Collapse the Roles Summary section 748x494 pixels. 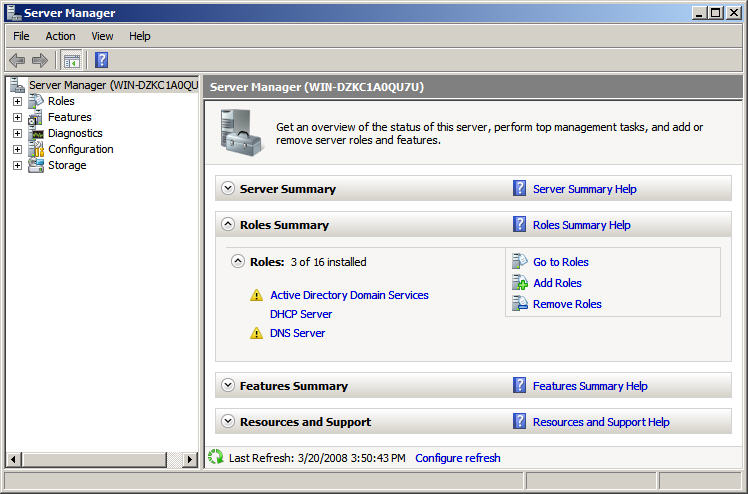click(x=228, y=224)
